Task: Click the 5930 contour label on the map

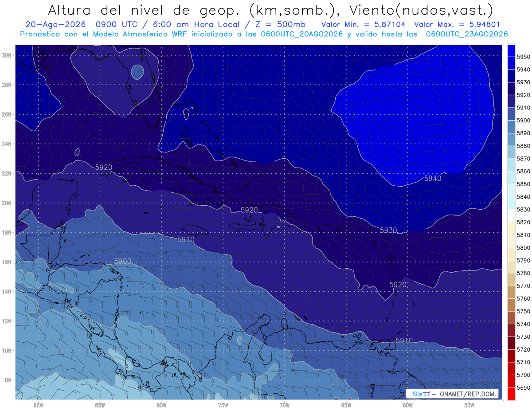Action: click(x=388, y=231)
